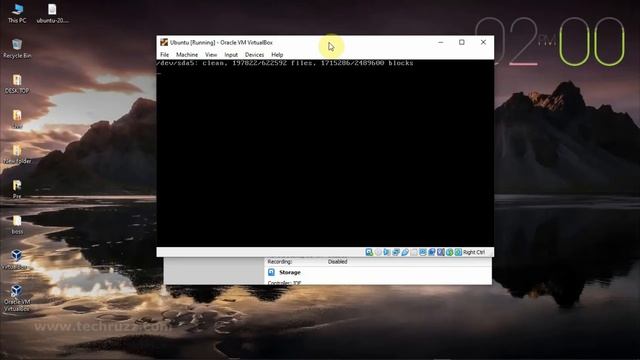Click the Storage section disk icon
The height and width of the screenshot is (360, 640).
(271, 272)
